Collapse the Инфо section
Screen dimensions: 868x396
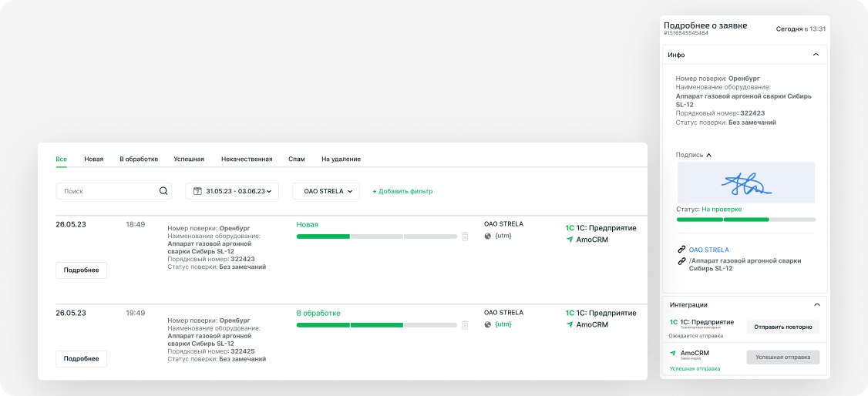coord(816,55)
